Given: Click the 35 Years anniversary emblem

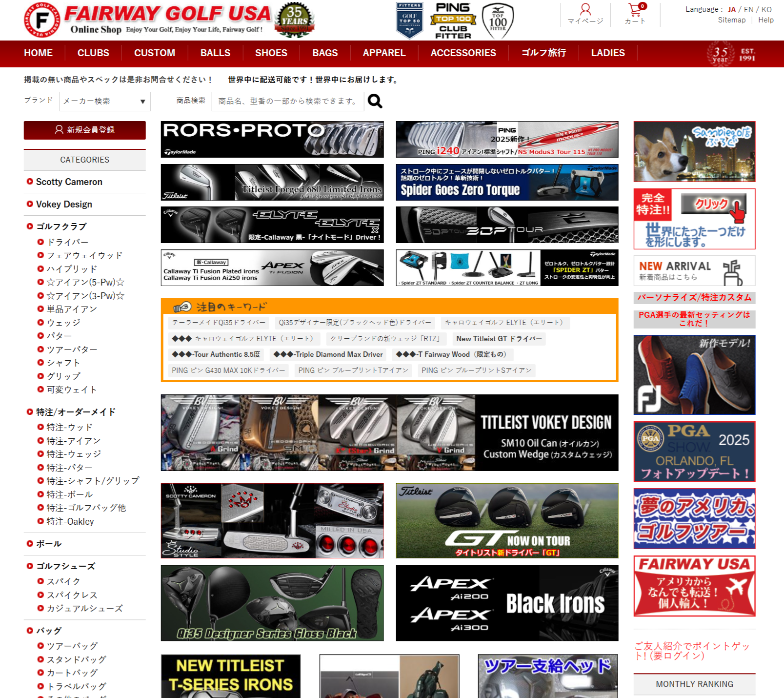Looking at the screenshot, I should 294,20.
